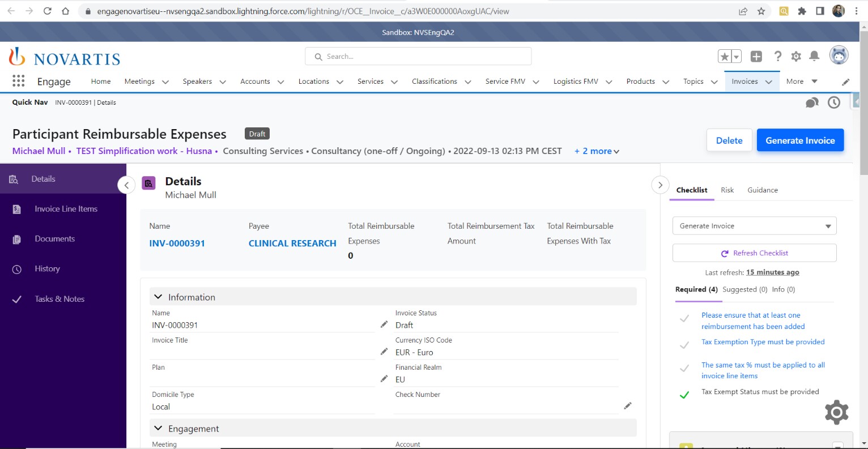Collapse the Information section chevron
The height and width of the screenshot is (449, 868).
pyautogui.click(x=158, y=296)
